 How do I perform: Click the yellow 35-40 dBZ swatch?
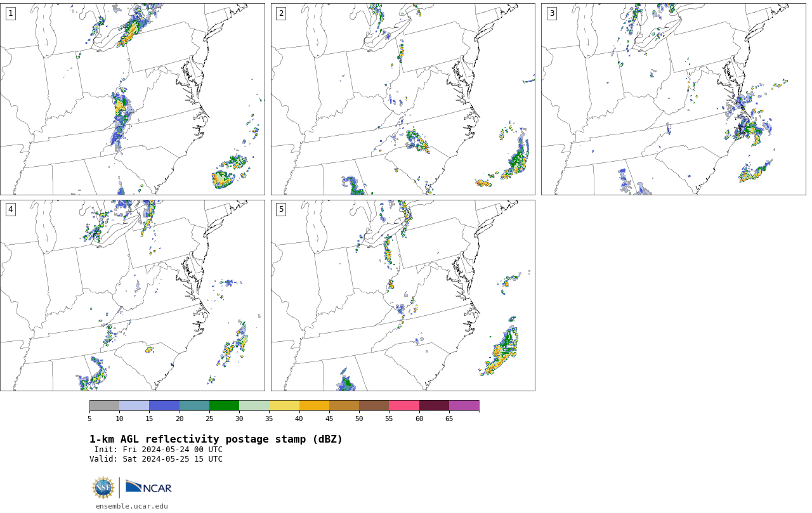[x=284, y=406]
